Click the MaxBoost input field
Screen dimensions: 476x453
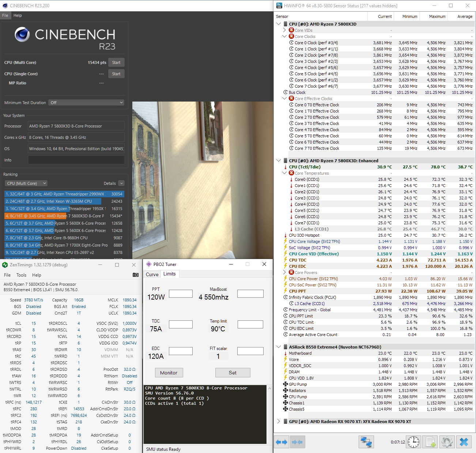pos(250,294)
